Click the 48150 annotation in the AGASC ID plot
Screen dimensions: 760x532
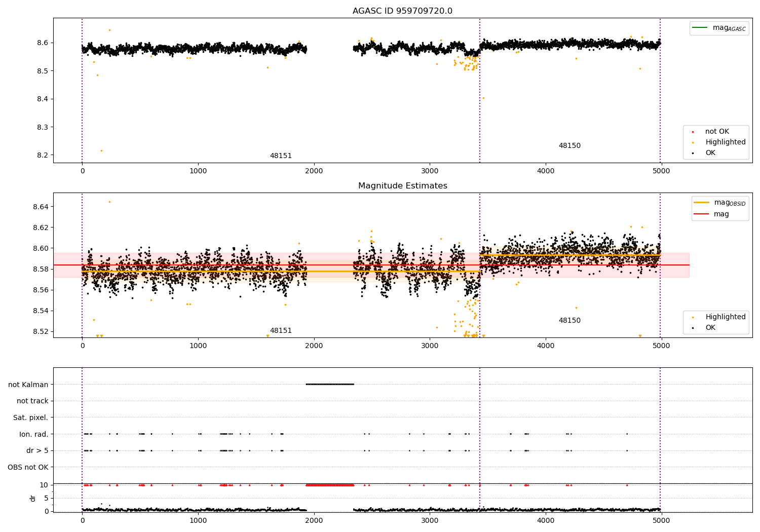coord(569,146)
